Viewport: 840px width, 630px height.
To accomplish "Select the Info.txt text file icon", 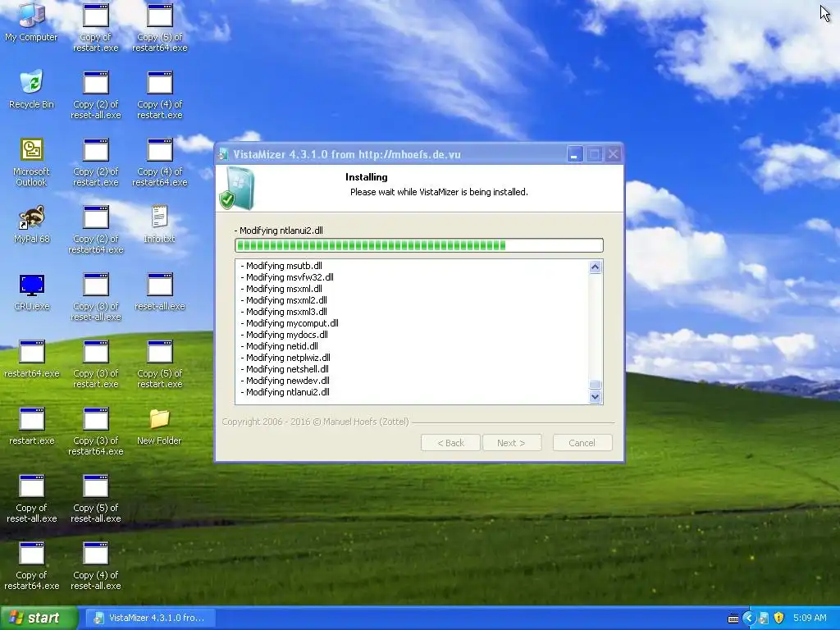I will tap(160, 225).
